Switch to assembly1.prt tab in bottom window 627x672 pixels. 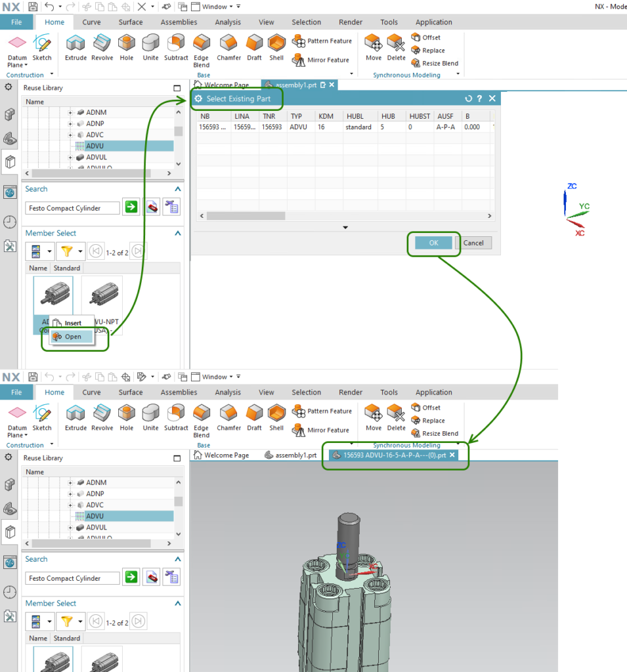(x=292, y=455)
